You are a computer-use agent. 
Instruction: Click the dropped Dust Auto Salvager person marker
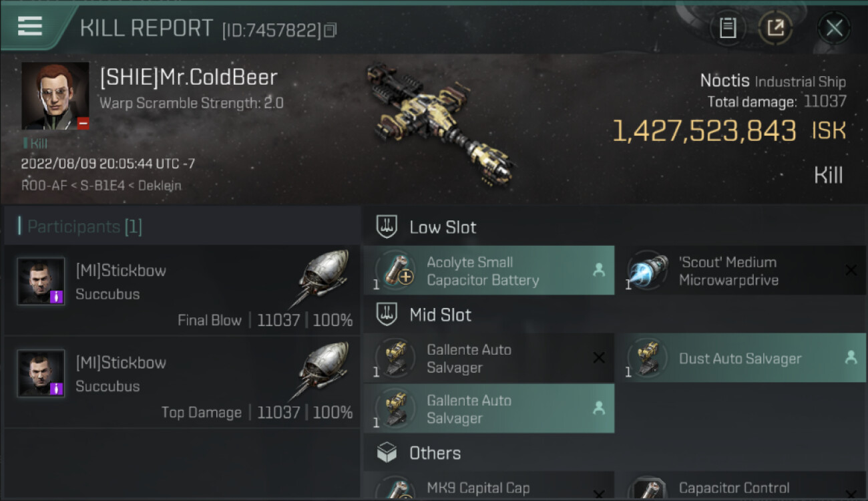pos(851,357)
